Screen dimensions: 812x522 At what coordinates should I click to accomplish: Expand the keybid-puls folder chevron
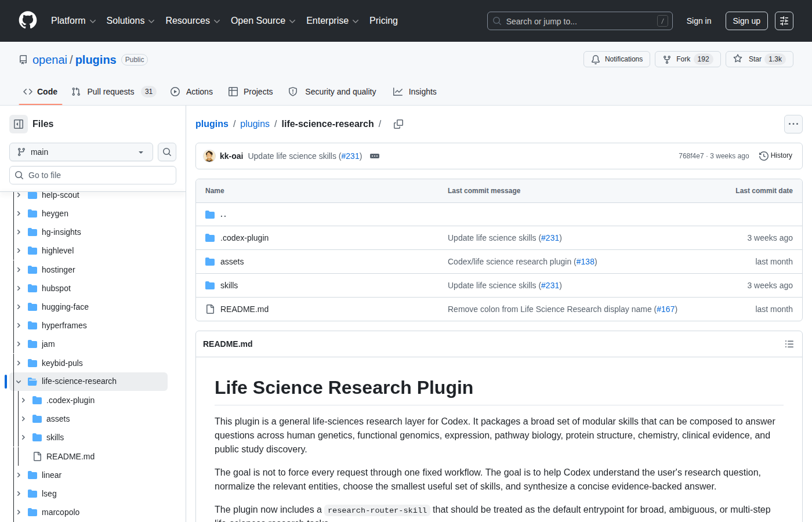coord(19,363)
